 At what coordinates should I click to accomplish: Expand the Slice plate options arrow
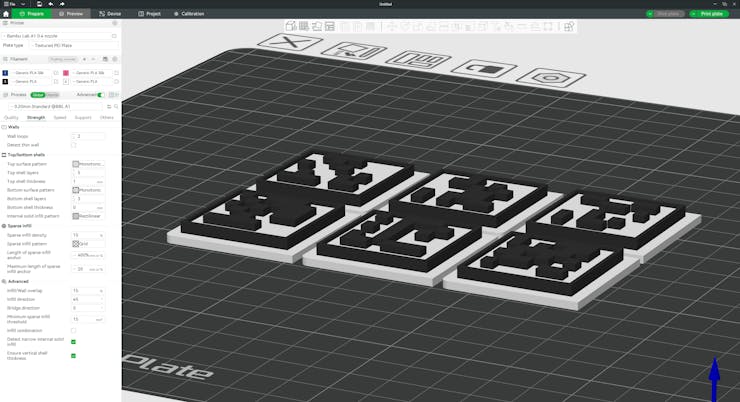(x=650, y=14)
